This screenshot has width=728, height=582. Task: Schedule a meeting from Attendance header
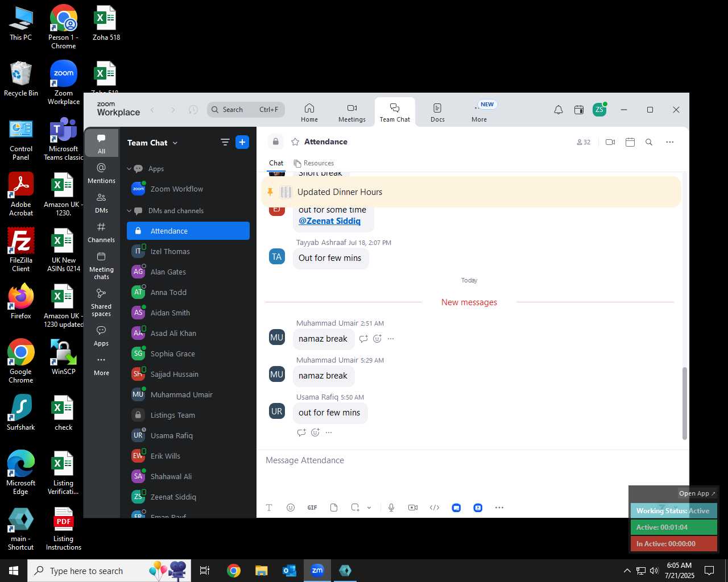630,142
